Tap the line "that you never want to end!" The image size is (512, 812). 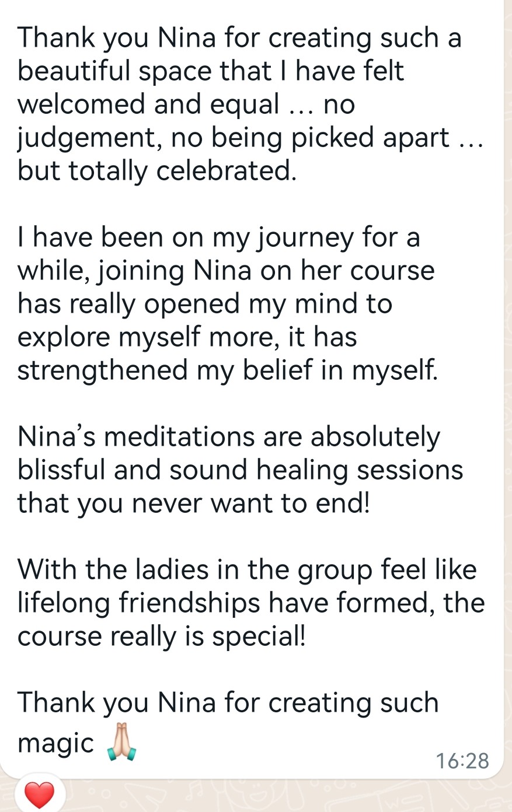tap(193, 503)
